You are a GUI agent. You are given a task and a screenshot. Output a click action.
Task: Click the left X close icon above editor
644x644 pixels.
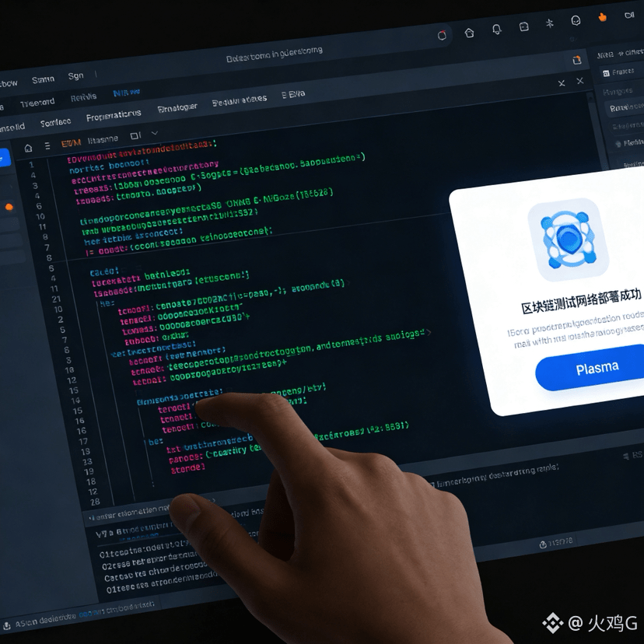562,83
